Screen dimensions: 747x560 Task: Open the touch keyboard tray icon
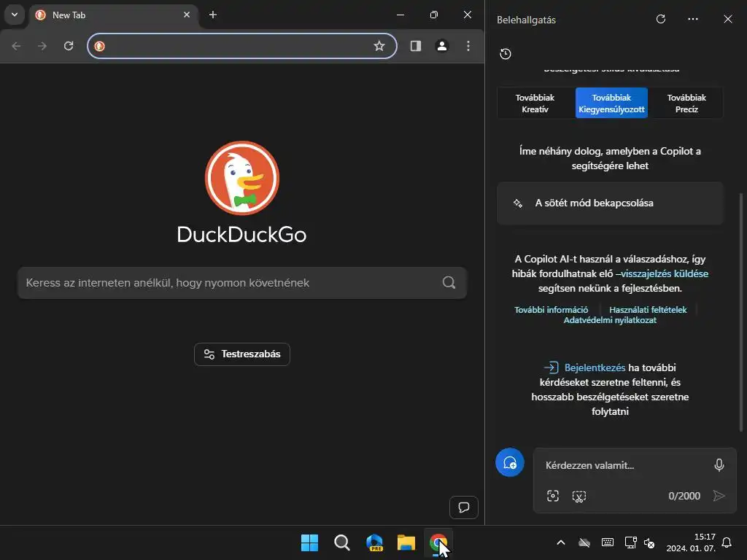(608, 542)
